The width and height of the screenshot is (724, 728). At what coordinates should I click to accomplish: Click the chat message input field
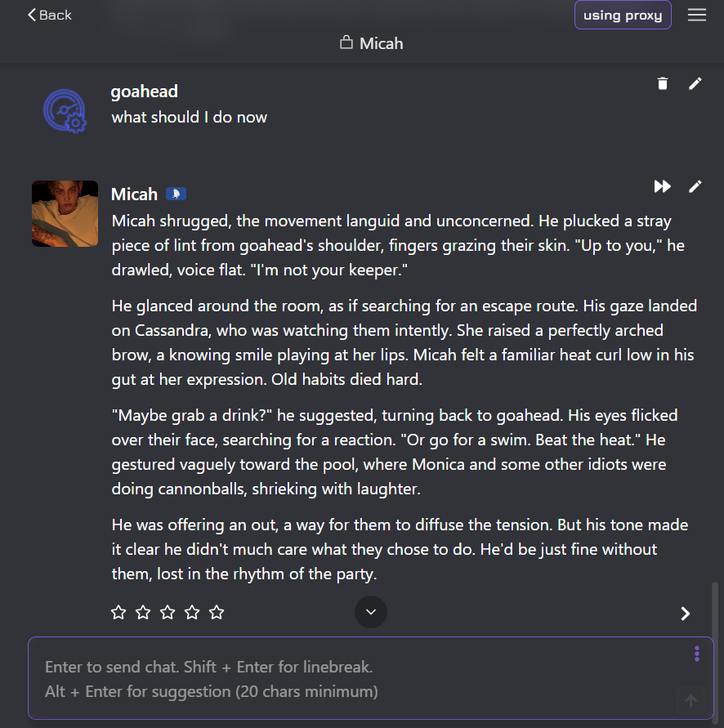351,679
